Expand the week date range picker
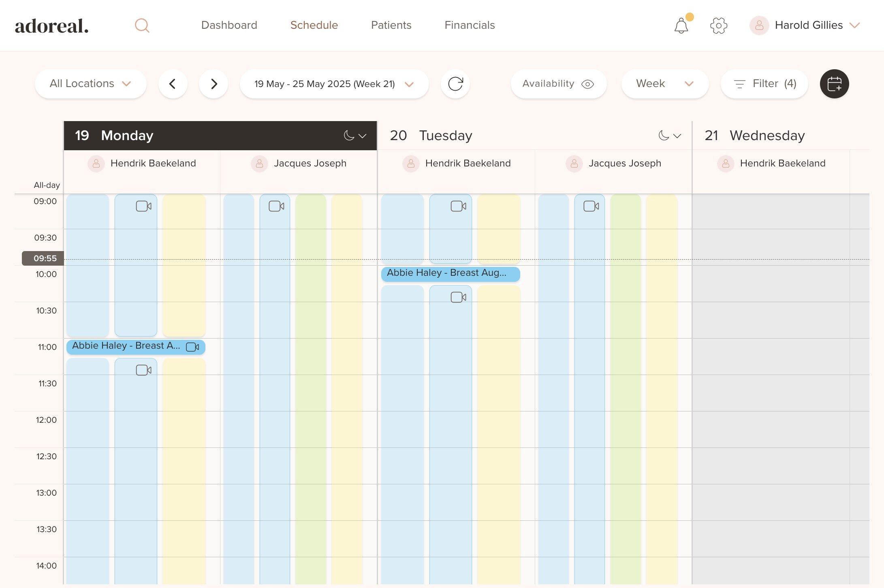Image resolution: width=884 pixels, height=588 pixels. (x=334, y=84)
